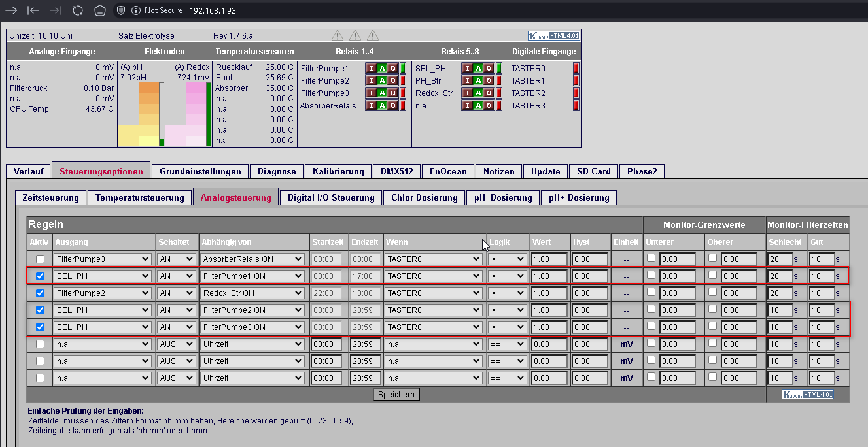The width and height of the screenshot is (868, 447).
Task: Set AbsorberRelais to A automatic
Action: 382,105
